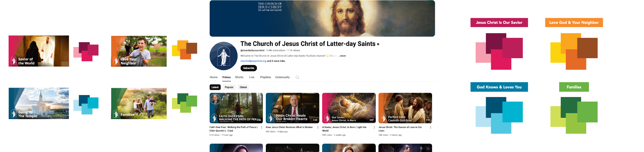This screenshot has width=644, height=152.
Task: Expand channel description with ...more
Action: (x=342, y=56)
